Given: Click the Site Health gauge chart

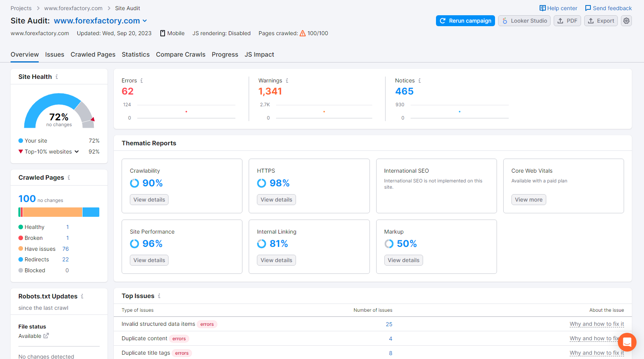Looking at the screenshot, I should [59, 111].
